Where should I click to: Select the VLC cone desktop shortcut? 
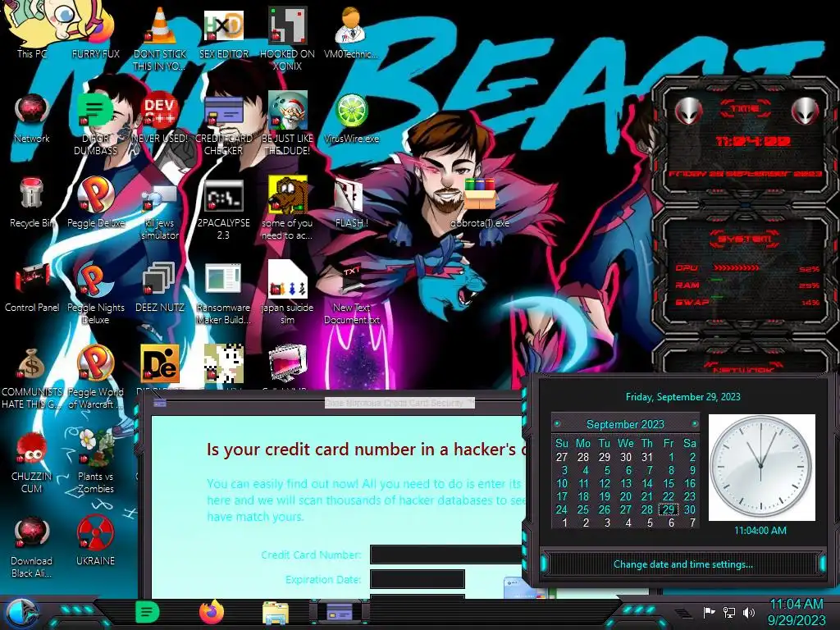tap(160, 39)
